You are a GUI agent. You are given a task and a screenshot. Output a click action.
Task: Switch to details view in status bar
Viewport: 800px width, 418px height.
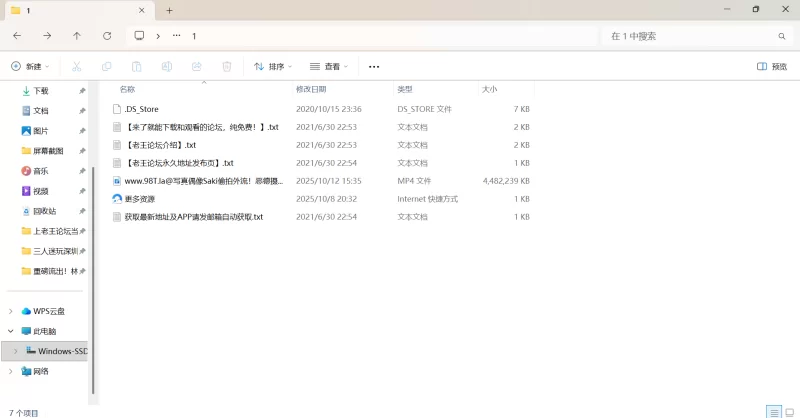coord(773,411)
